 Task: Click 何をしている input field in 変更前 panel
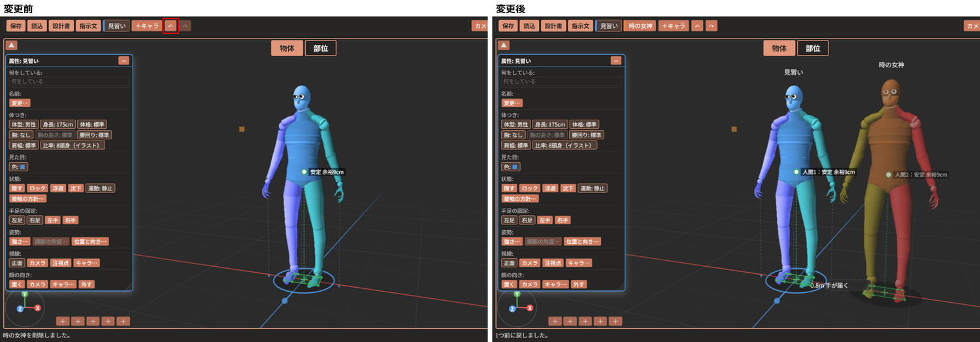(x=69, y=81)
